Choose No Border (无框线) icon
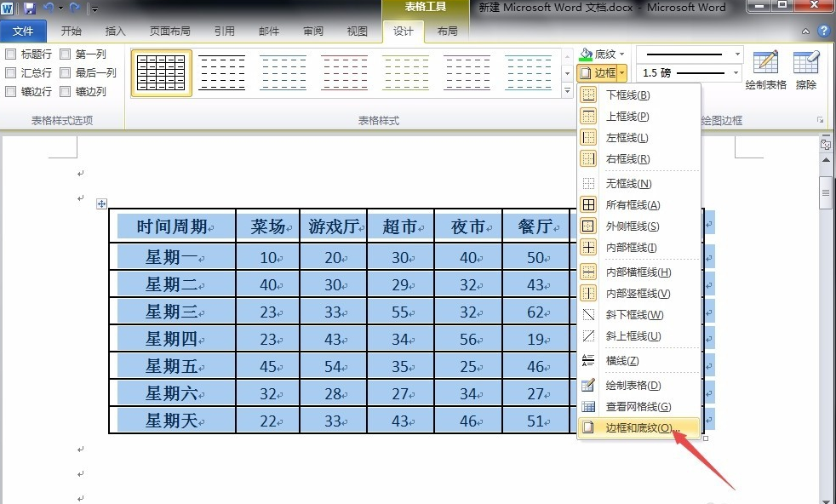Screen dimensions: 836x504 point(588,184)
